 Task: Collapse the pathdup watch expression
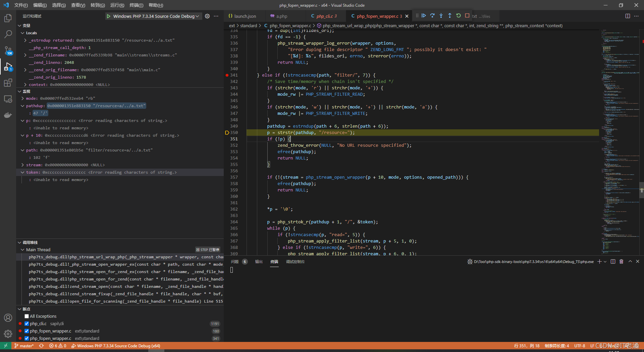[22, 106]
